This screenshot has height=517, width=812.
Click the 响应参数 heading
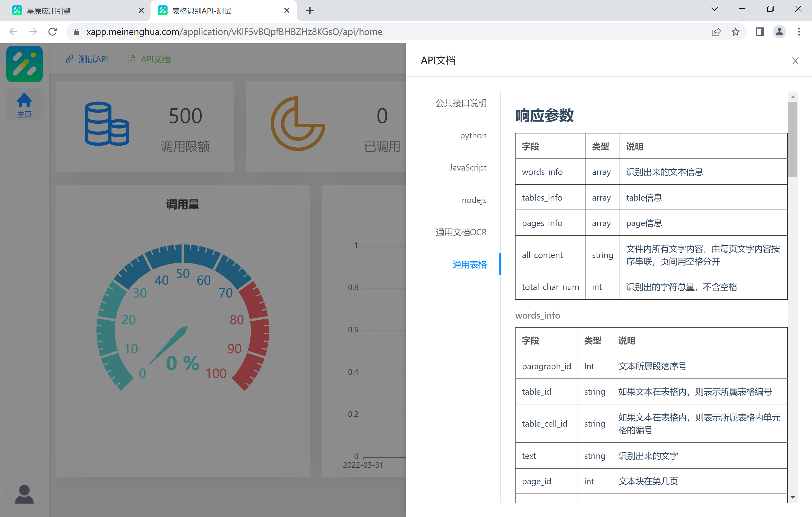point(544,115)
